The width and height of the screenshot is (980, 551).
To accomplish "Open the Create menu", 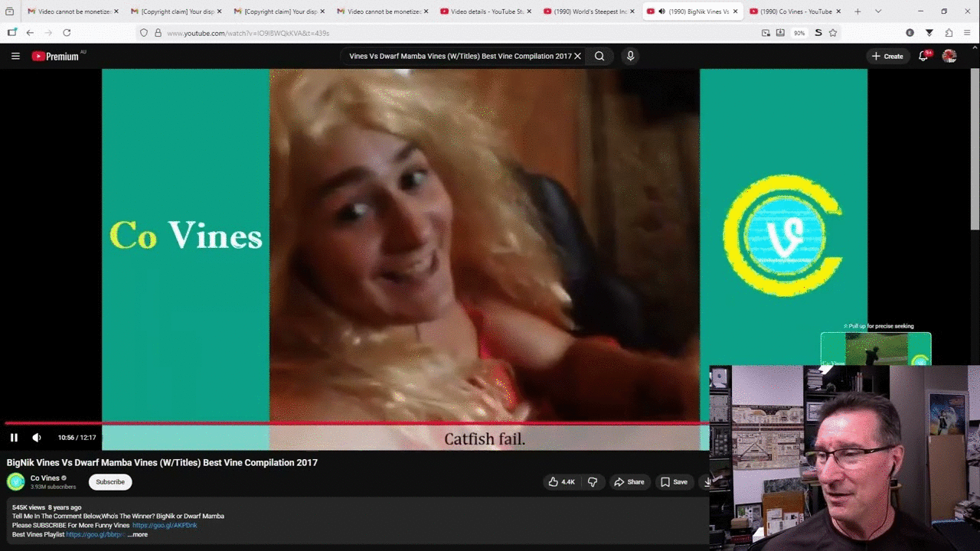I will pyautogui.click(x=887, y=56).
